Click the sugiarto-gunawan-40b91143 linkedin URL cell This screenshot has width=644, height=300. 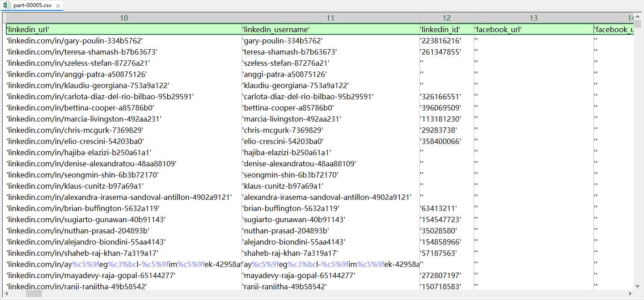point(124,220)
